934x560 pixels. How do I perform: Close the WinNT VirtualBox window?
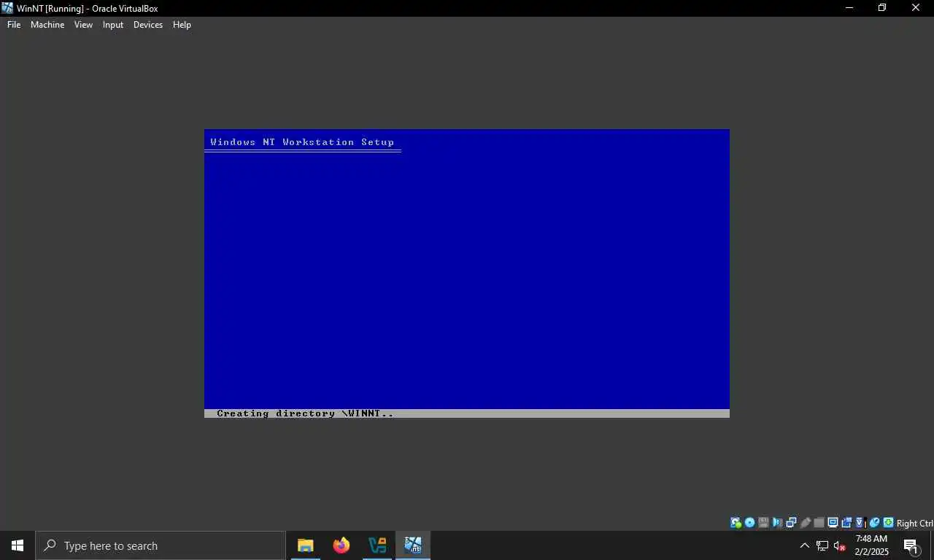coord(916,8)
